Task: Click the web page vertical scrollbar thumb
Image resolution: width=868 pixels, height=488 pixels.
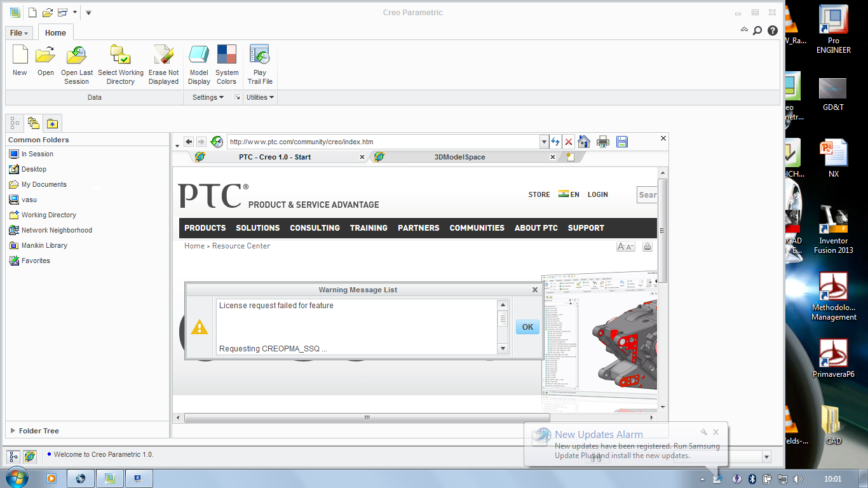Action: 663,231
